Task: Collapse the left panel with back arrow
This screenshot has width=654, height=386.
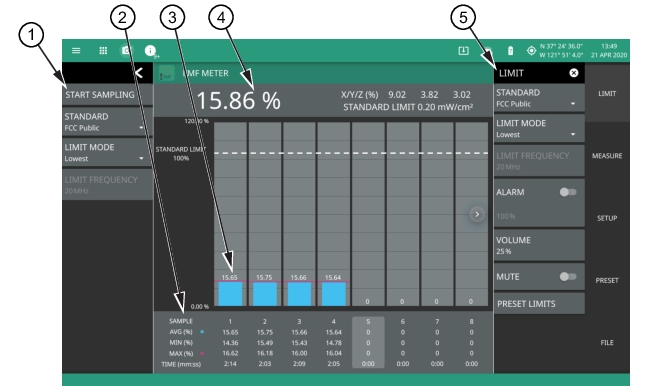Action: [x=139, y=73]
